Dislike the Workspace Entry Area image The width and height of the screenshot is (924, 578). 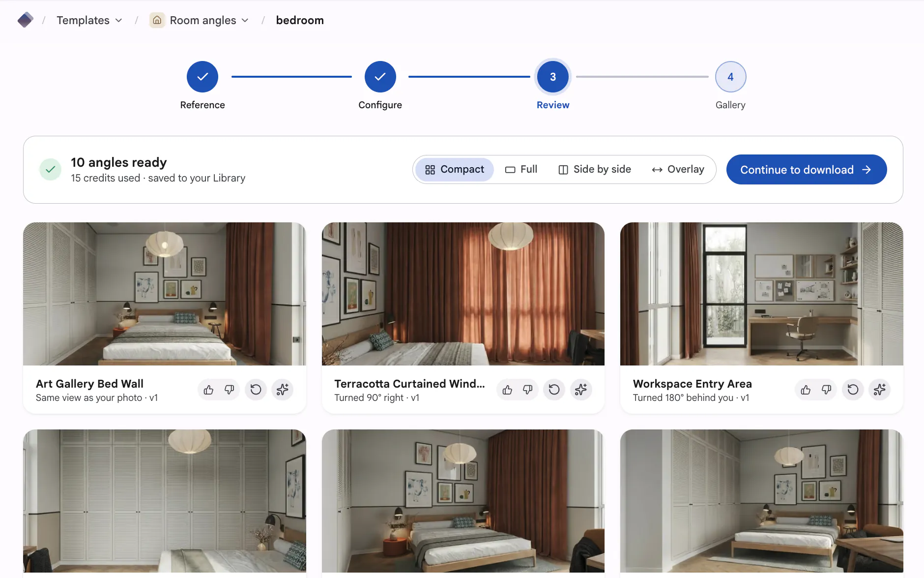point(827,390)
